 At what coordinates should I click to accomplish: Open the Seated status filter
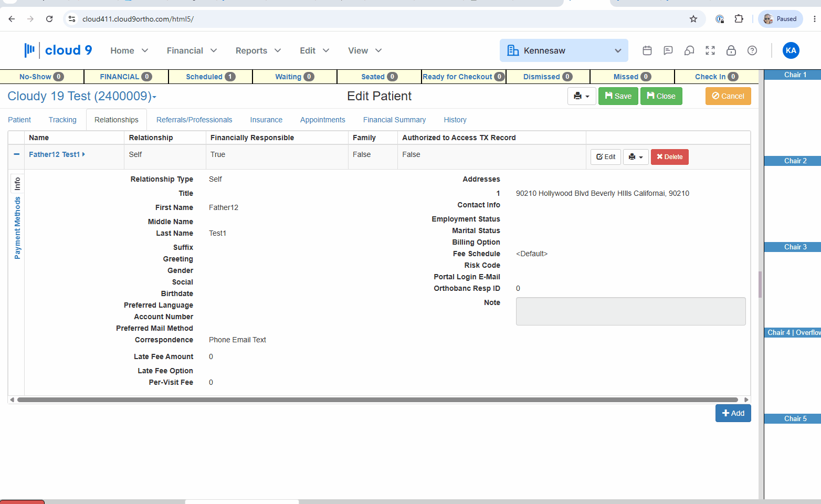379,77
